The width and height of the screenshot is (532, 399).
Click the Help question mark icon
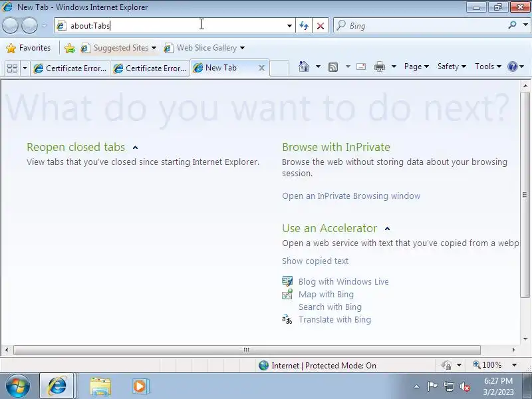[x=512, y=66]
